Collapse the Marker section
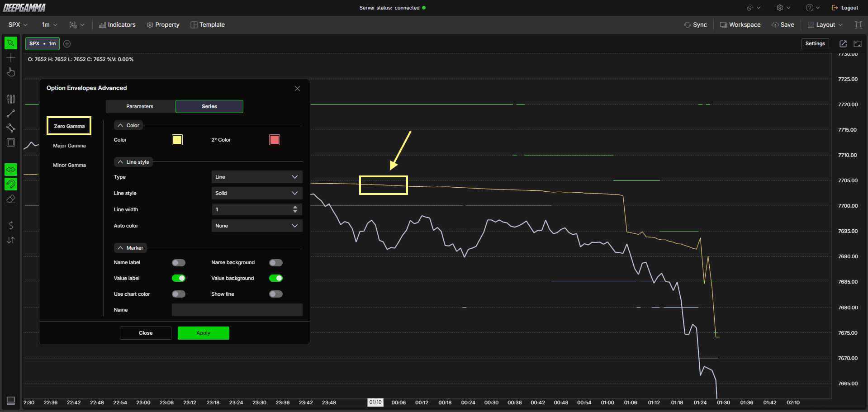This screenshot has width=868, height=412. (130, 248)
